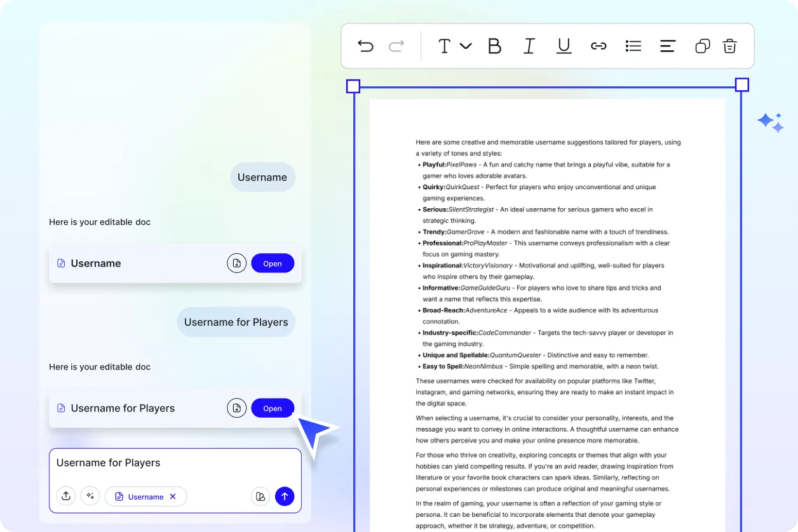Viewport: 798px width, 532px height.
Task: Insert a hyperlink with the link icon
Action: click(598, 46)
